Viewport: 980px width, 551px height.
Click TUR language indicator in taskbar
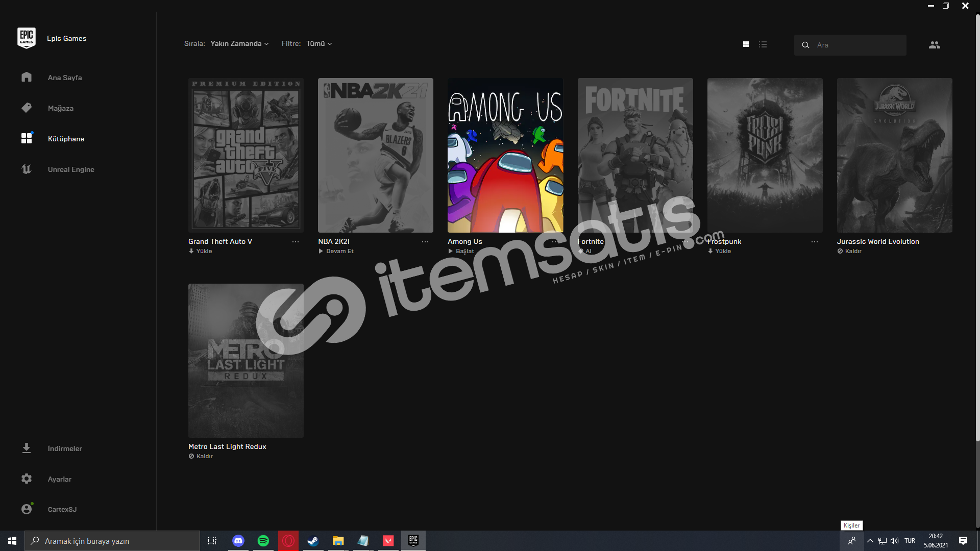pos(910,541)
